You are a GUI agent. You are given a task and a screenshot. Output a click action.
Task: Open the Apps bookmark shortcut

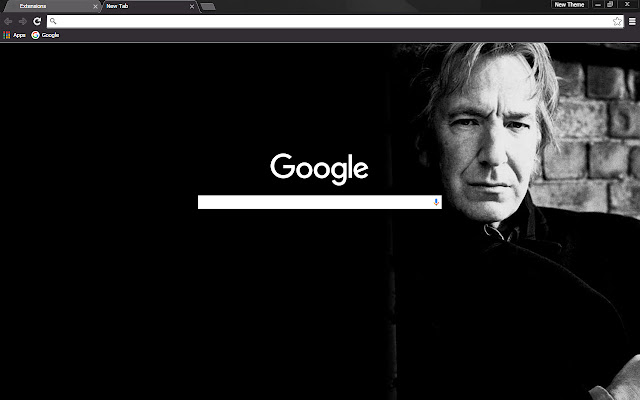click(x=15, y=35)
